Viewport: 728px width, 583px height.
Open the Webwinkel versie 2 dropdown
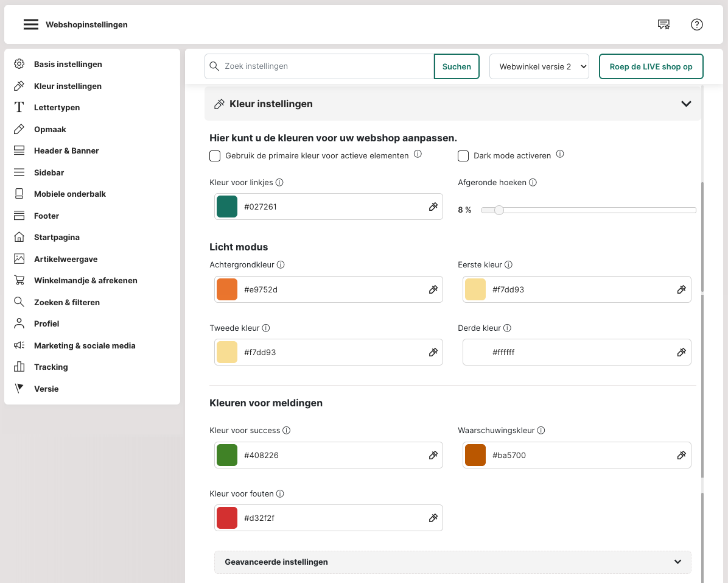coord(539,66)
